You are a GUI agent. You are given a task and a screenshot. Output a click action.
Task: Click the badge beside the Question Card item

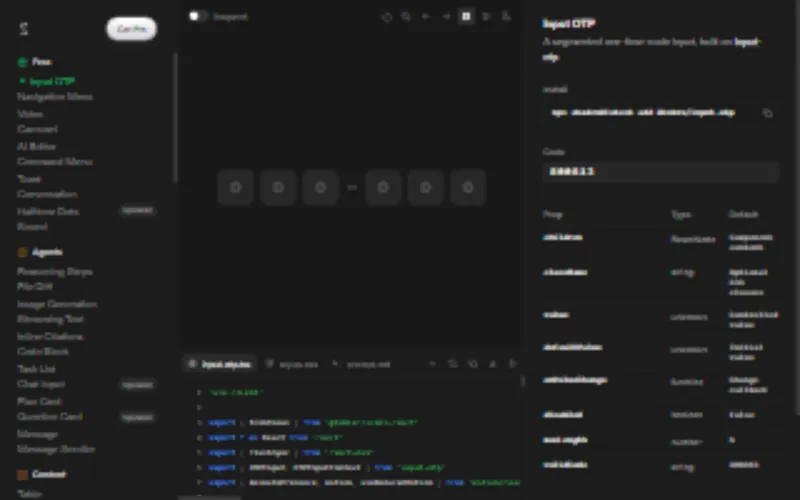click(137, 417)
